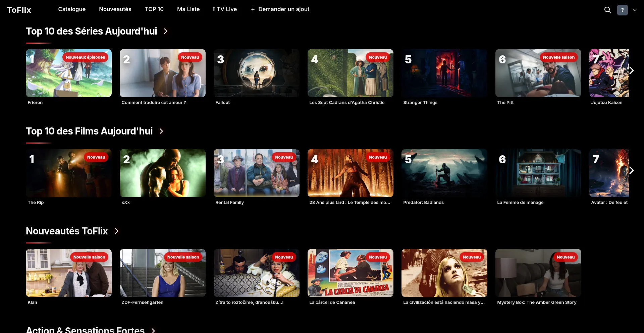Open the Catalogue menu item
Image resolution: width=644 pixels, height=333 pixels.
72,9
